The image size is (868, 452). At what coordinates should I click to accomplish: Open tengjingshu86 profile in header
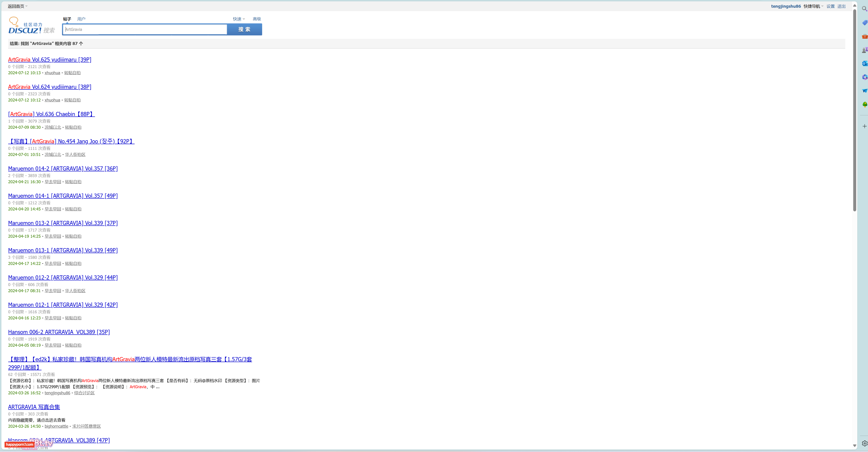tap(786, 6)
